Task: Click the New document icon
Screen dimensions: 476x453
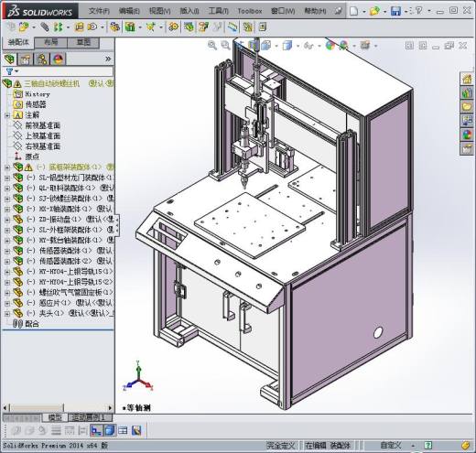Action: [x=353, y=11]
